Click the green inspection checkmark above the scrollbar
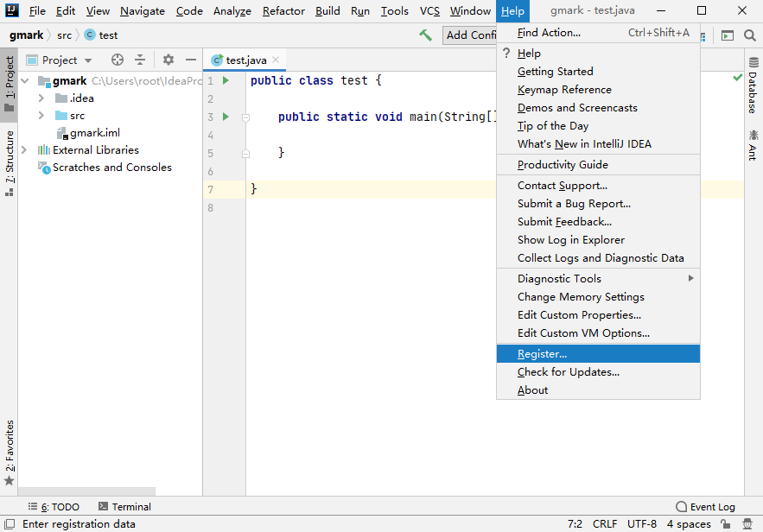Viewport: 763px width, 532px height. (736, 77)
